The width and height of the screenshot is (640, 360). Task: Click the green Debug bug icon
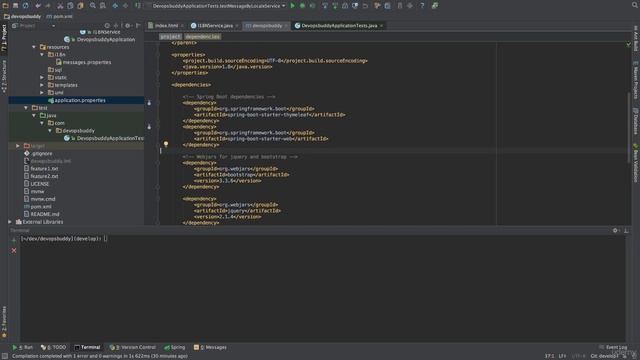(302, 6)
